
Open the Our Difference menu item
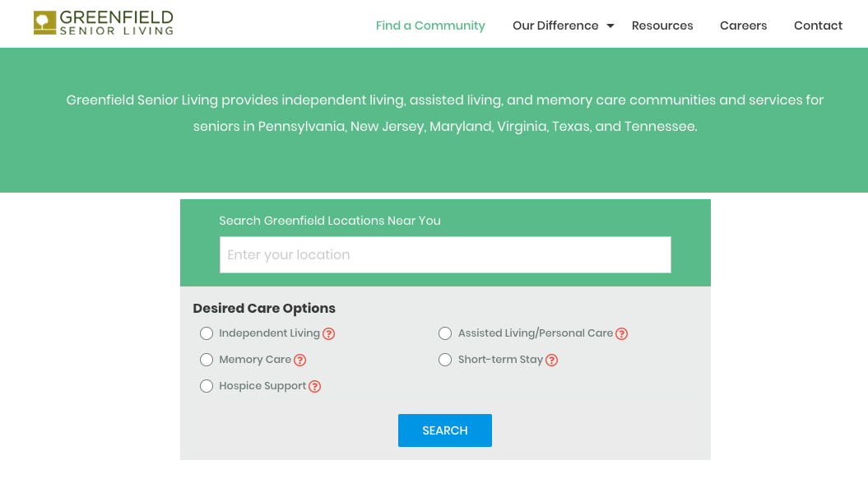555,26
